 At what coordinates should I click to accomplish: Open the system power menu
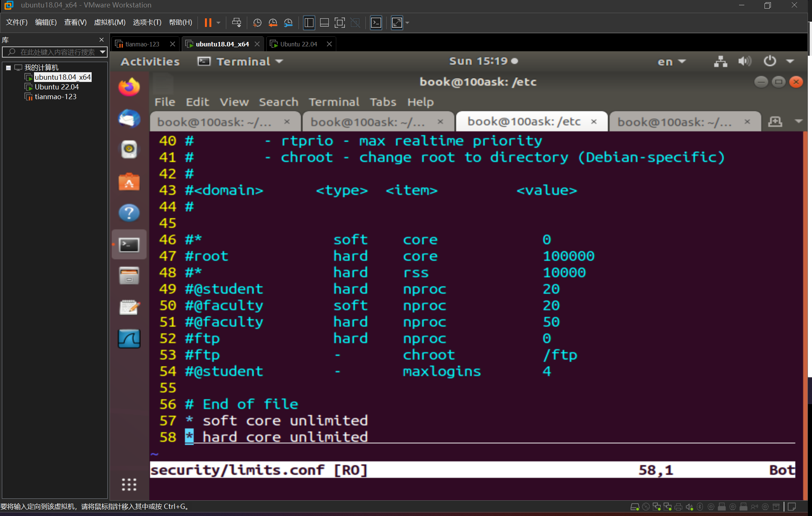point(770,61)
